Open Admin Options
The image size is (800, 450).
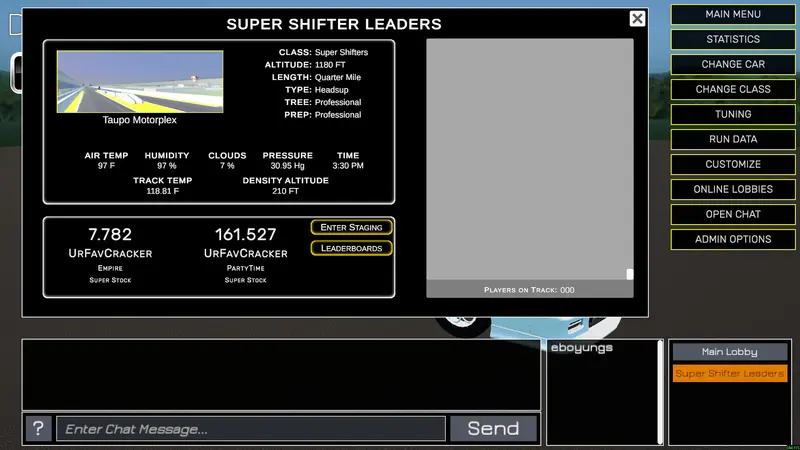[733, 239]
